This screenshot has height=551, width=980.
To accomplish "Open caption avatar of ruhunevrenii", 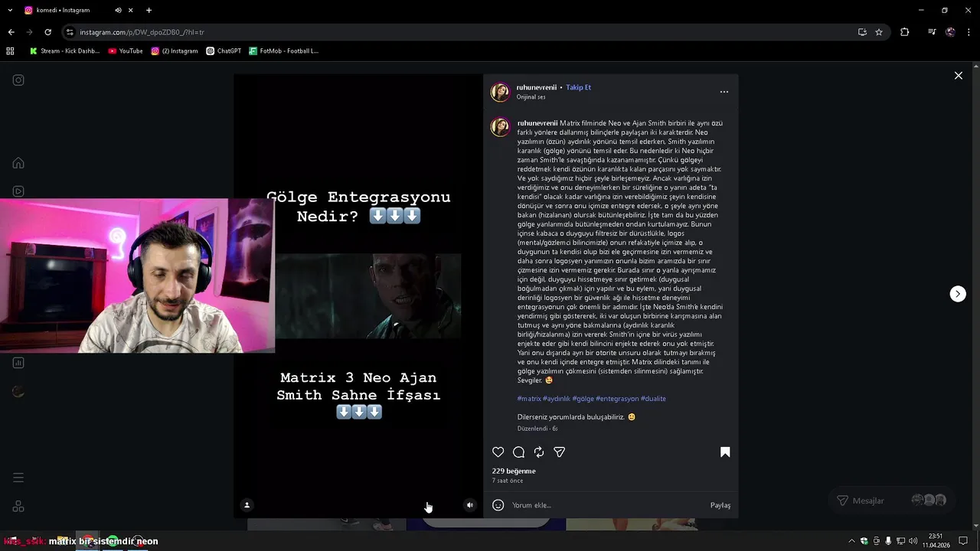I will pos(500,127).
